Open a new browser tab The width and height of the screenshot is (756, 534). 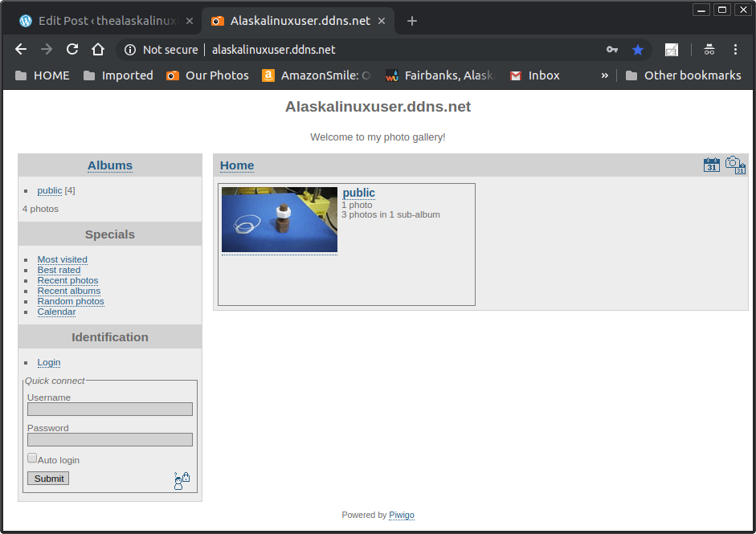pyautogui.click(x=412, y=21)
